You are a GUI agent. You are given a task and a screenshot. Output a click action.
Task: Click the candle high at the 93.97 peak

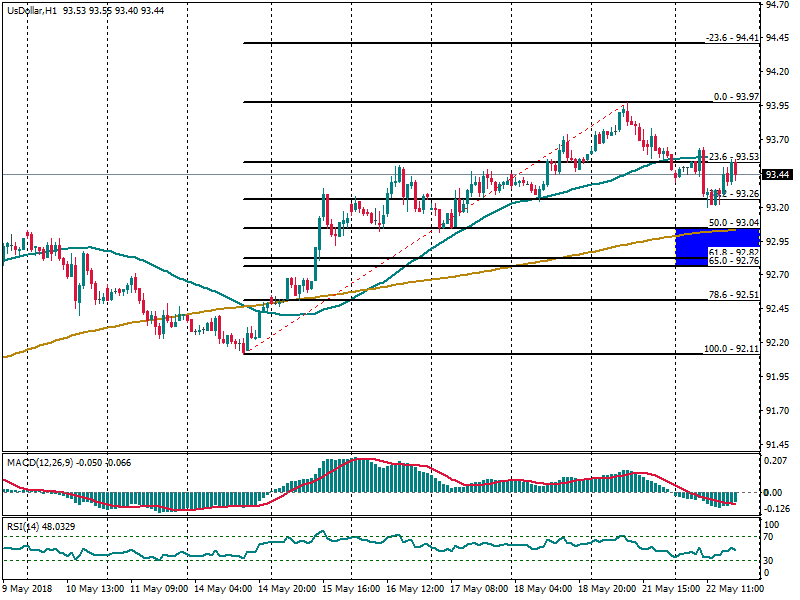tap(624, 107)
